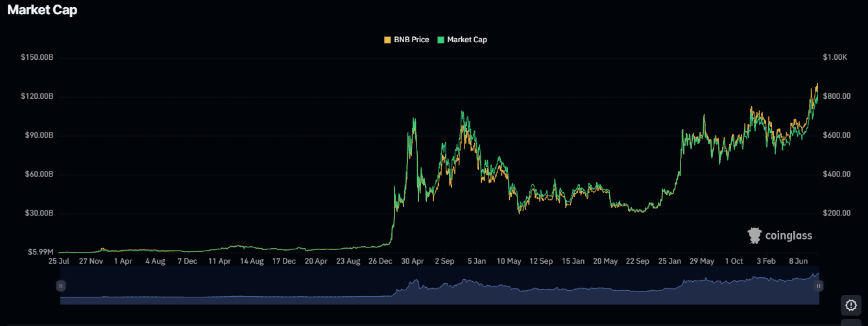This screenshot has height=326, width=868.
Task: Click the yellow BNB Price legend swatch
Action: tap(388, 40)
